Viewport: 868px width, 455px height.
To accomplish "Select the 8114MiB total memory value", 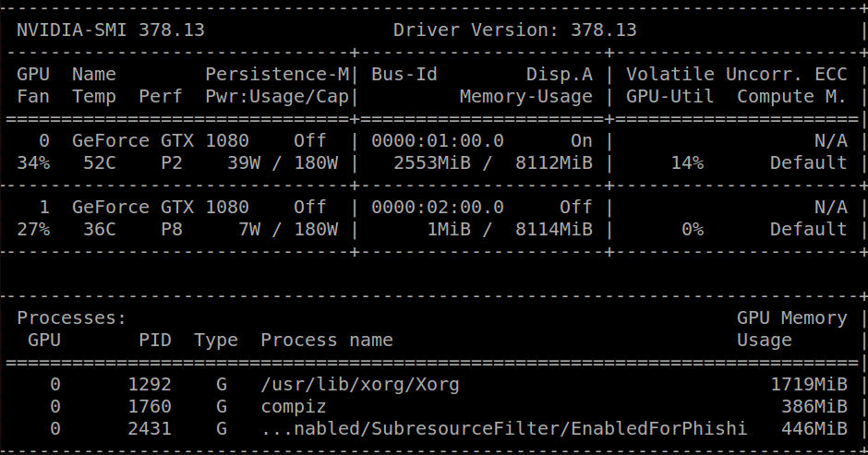I will click(553, 229).
